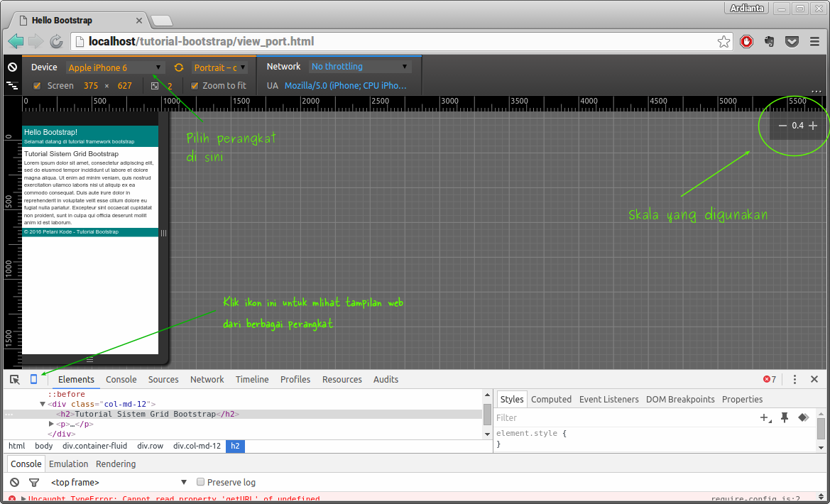Screen dimensions: 830x504
Task: Open the Rendering drawer tab
Action: [116, 464]
